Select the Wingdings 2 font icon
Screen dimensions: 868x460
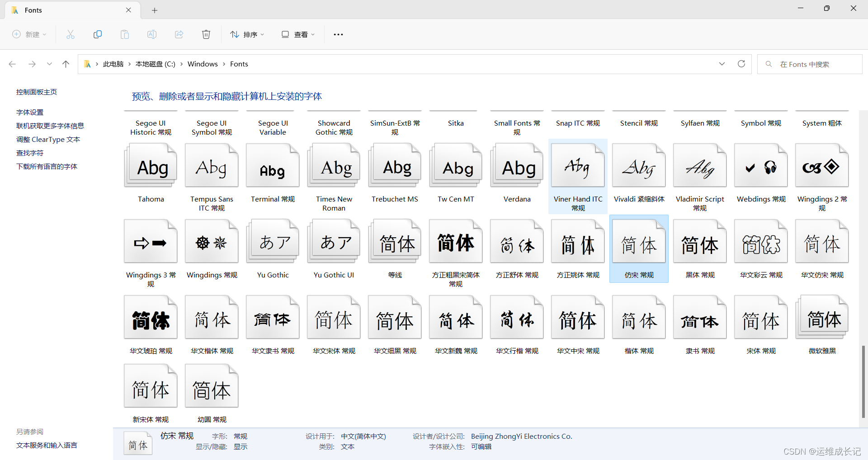click(822, 165)
